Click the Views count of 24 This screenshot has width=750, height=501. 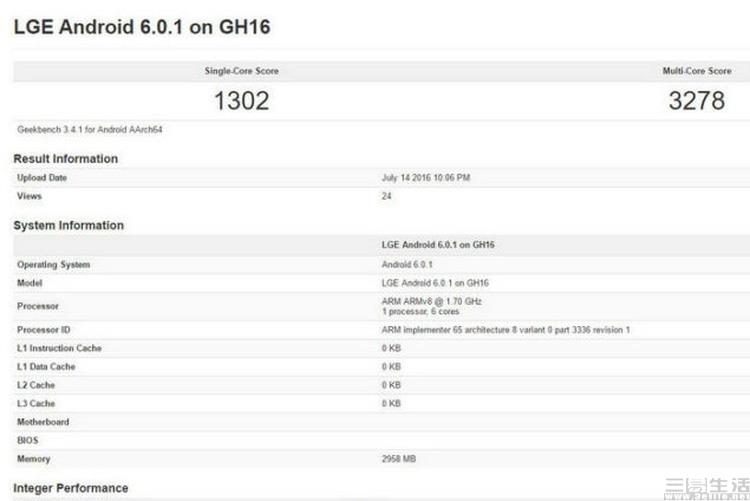point(387,196)
